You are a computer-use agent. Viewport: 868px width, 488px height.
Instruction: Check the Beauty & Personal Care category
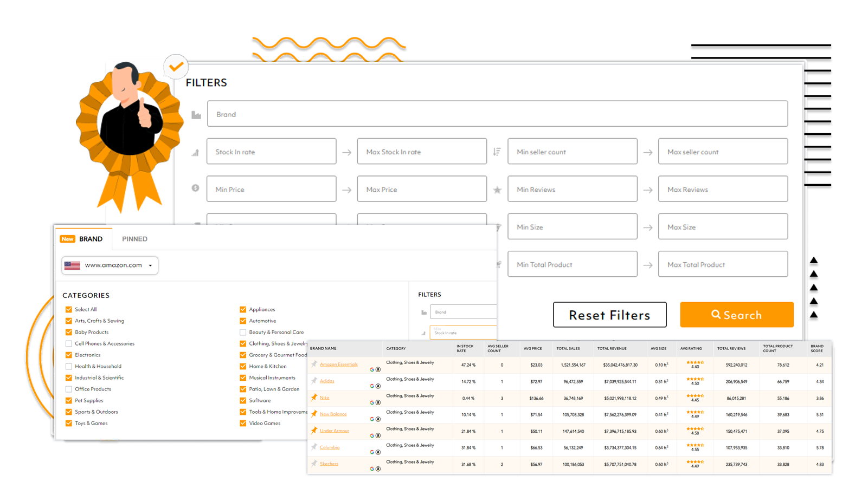[x=243, y=332]
